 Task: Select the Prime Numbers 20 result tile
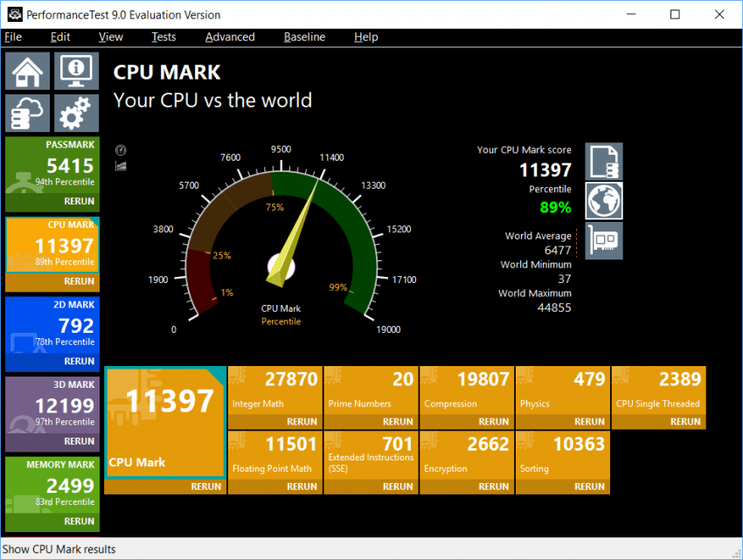(371, 391)
